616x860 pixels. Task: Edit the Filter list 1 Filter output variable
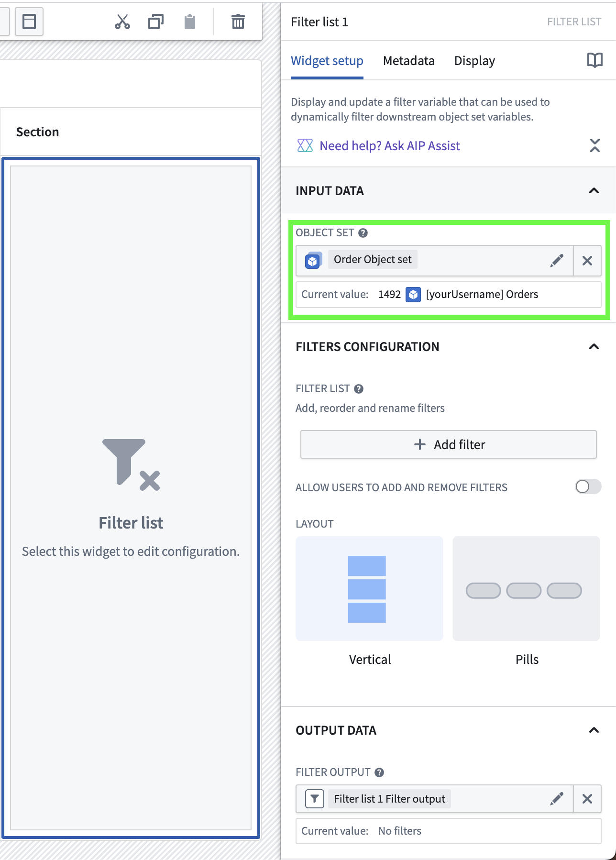557,799
